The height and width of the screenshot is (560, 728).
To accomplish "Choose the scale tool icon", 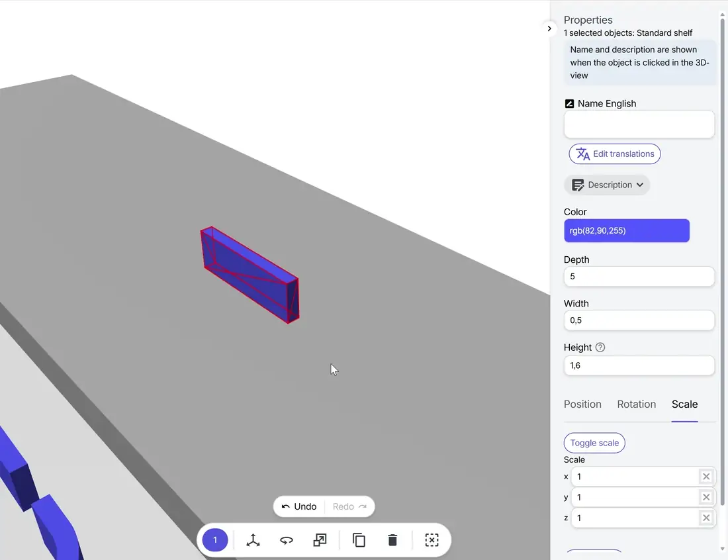I will click(x=320, y=540).
